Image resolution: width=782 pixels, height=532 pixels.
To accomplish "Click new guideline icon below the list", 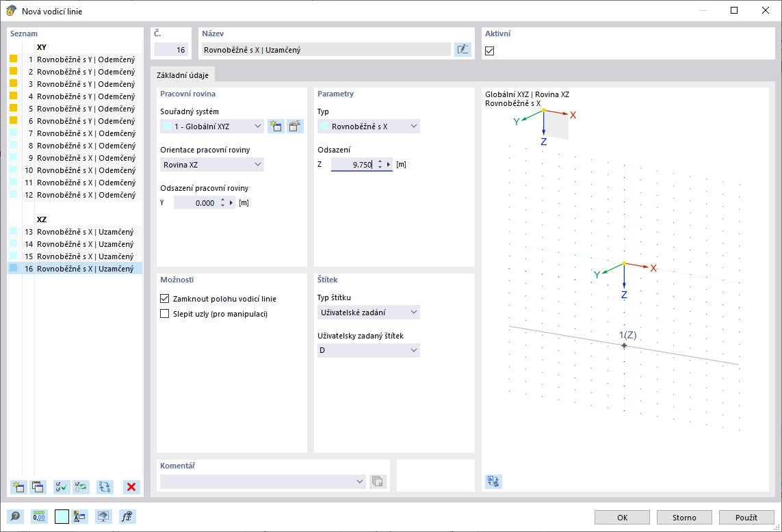I will [x=18, y=487].
